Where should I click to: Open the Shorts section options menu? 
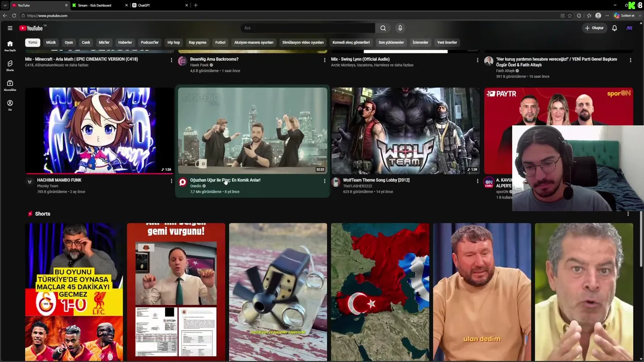(x=628, y=214)
